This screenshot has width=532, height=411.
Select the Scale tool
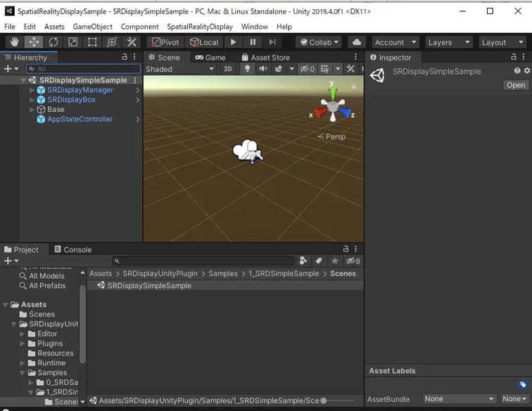point(73,42)
